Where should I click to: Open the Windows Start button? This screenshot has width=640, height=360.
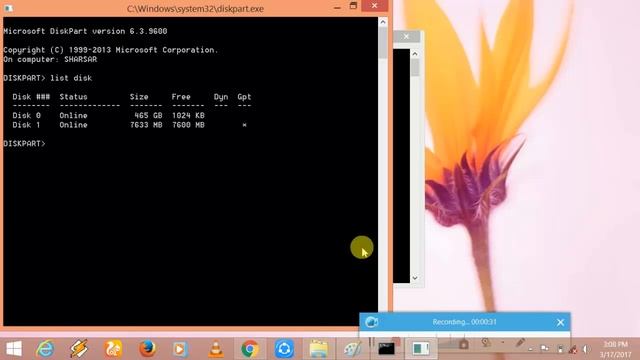point(14,349)
